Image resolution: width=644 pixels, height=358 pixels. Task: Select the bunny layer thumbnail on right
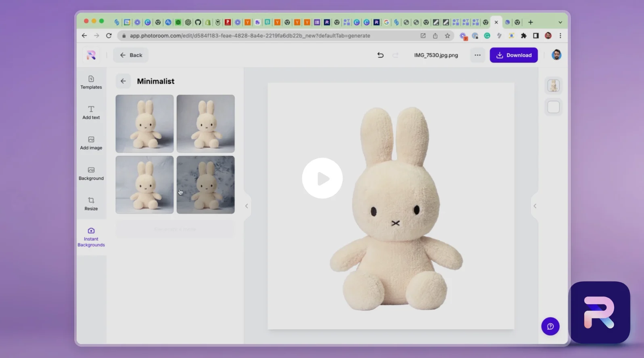pos(553,86)
